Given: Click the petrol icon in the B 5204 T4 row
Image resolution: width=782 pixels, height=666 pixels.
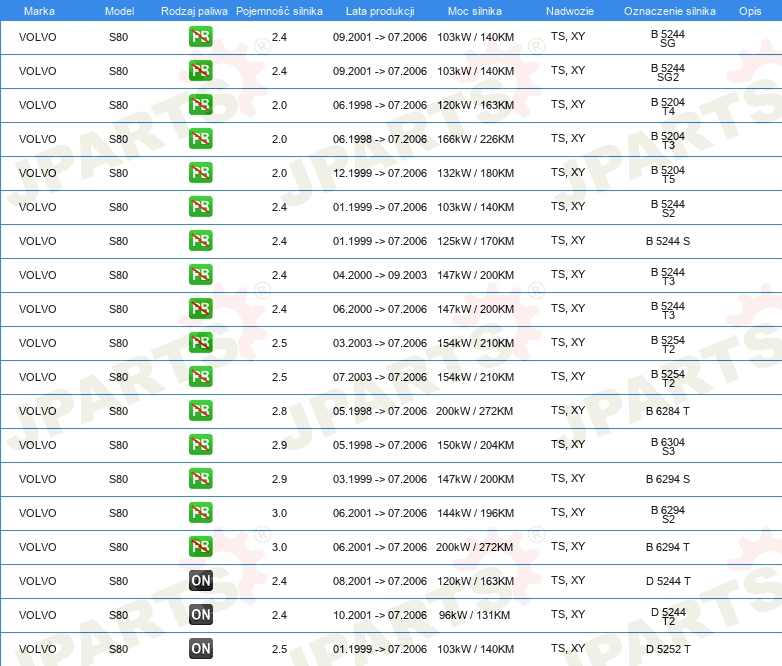Looking at the screenshot, I should pyautogui.click(x=200, y=106).
